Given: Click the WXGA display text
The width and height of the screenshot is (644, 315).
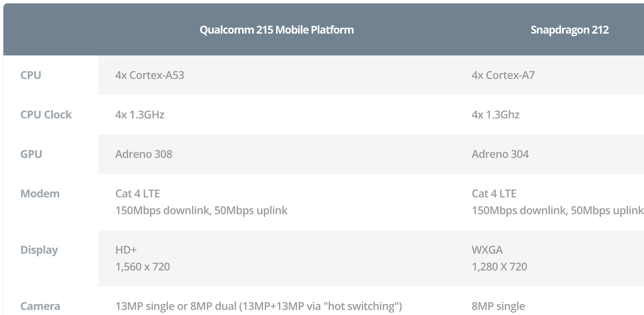Looking at the screenshot, I should click(x=487, y=250).
